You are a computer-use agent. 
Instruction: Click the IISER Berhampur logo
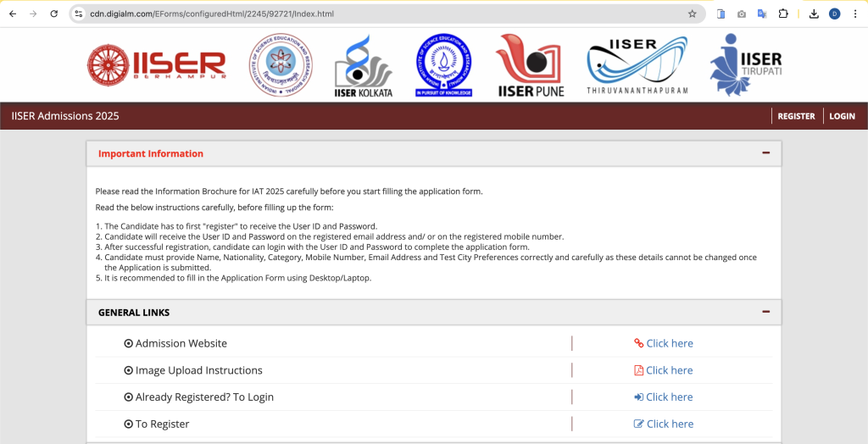[157, 65]
